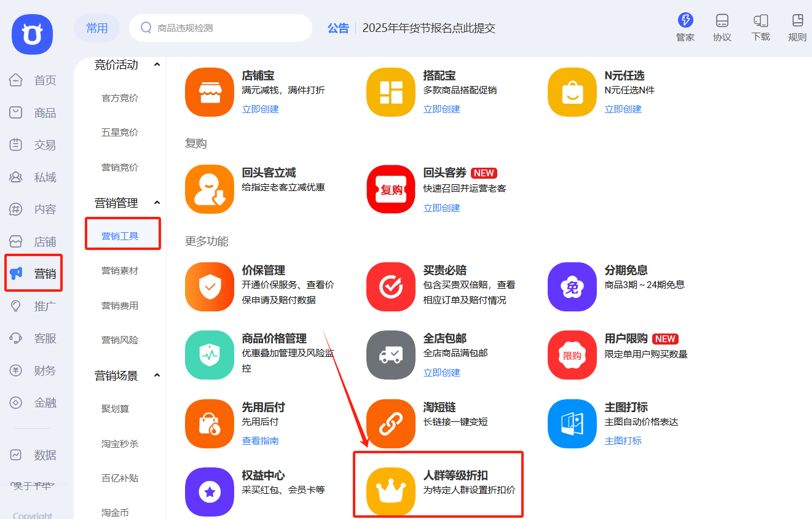Open 聚划算 submenu item

coord(116,409)
